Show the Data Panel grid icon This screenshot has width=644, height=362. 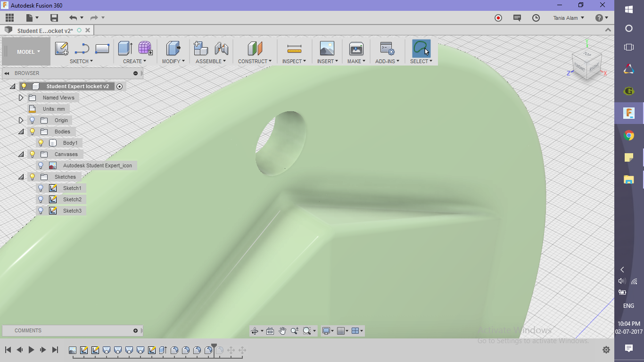[9, 18]
